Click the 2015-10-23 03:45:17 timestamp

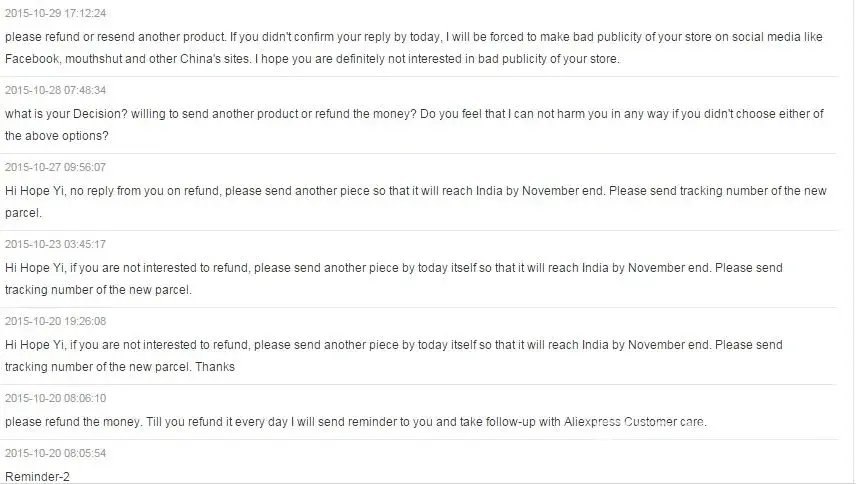[x=56, y=244]
